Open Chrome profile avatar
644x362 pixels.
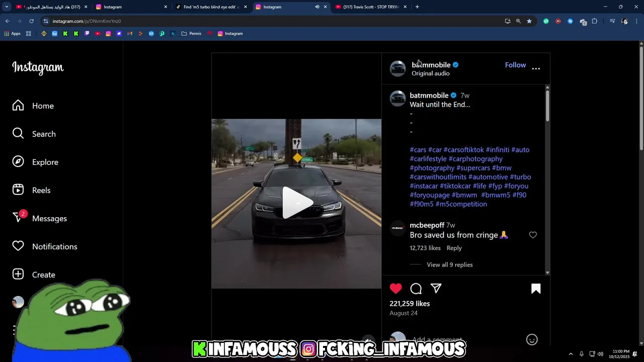(x=624, y=21)
